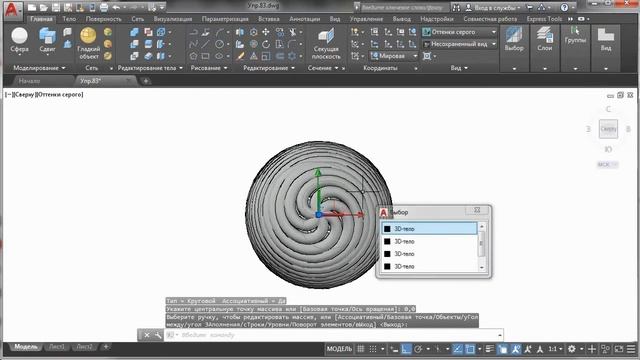Open the Главная ribbon tab
The width and height of the screenshot is (640, 360).
pos(41,19)
